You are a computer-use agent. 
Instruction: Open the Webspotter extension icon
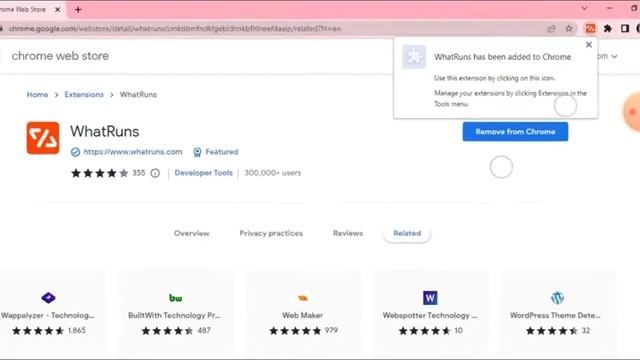pos(430,298)
